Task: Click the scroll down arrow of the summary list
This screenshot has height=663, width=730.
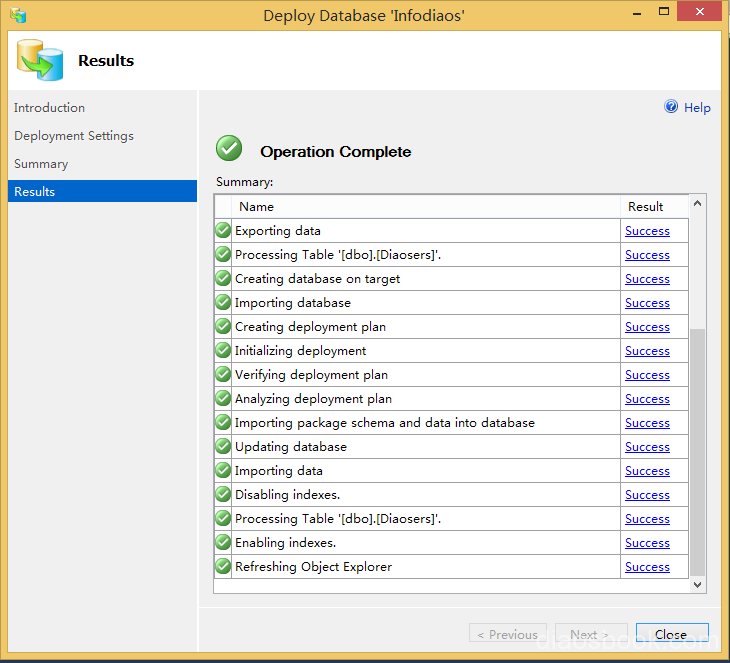Action: point(697,584)
